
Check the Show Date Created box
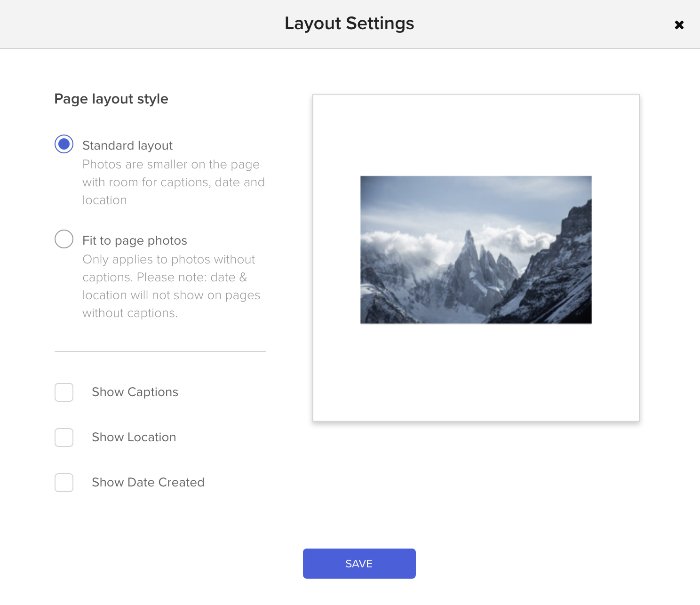pyautogui.click(x=64, y=483)
